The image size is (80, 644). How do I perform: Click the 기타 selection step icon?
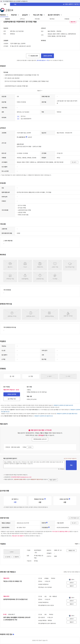[68, 376]
